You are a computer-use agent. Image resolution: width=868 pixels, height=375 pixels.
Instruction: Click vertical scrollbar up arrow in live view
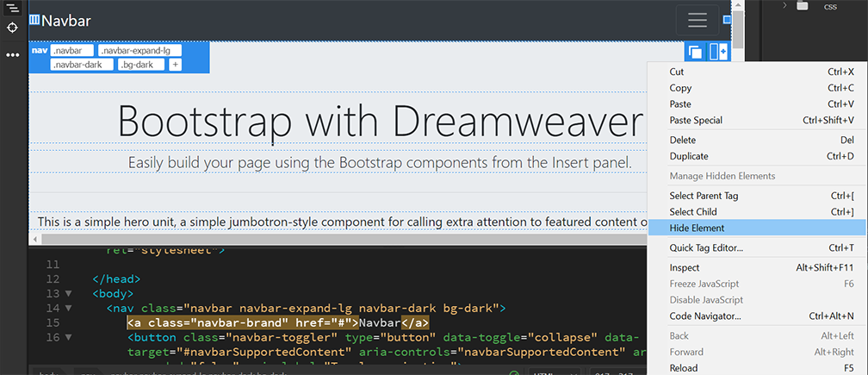pyautogui.click(x=739, y=4)
